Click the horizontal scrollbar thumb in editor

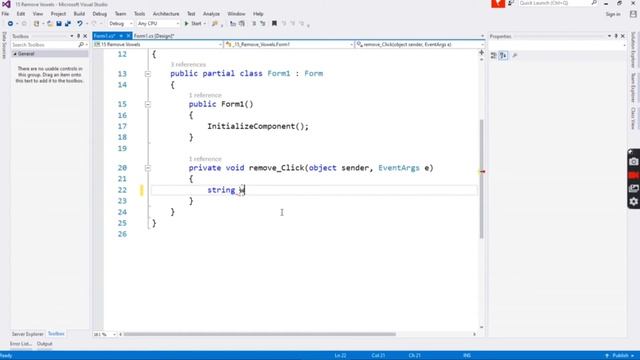[260, 334]
